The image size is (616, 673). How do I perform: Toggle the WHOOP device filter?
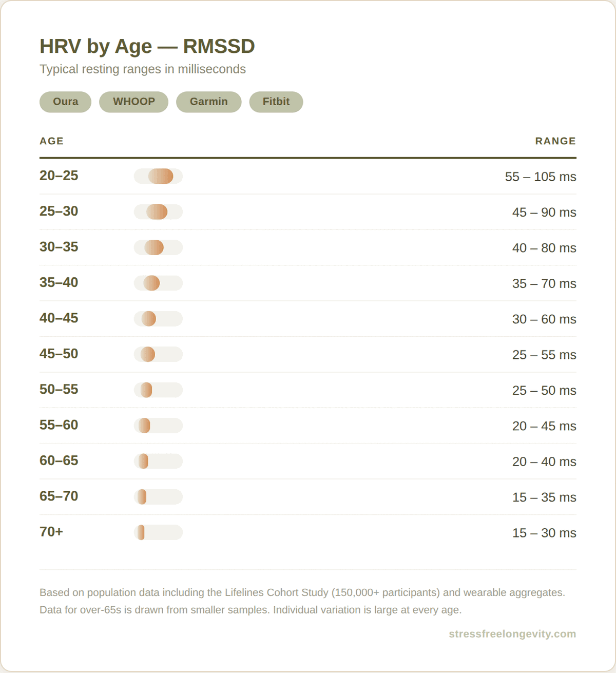coord(133,102)
